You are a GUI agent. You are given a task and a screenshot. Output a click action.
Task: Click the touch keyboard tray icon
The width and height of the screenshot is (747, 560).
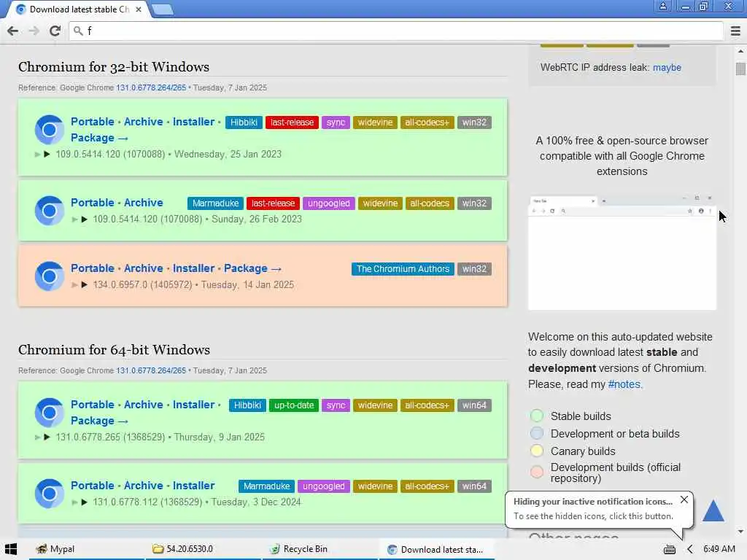coord(670,550)
